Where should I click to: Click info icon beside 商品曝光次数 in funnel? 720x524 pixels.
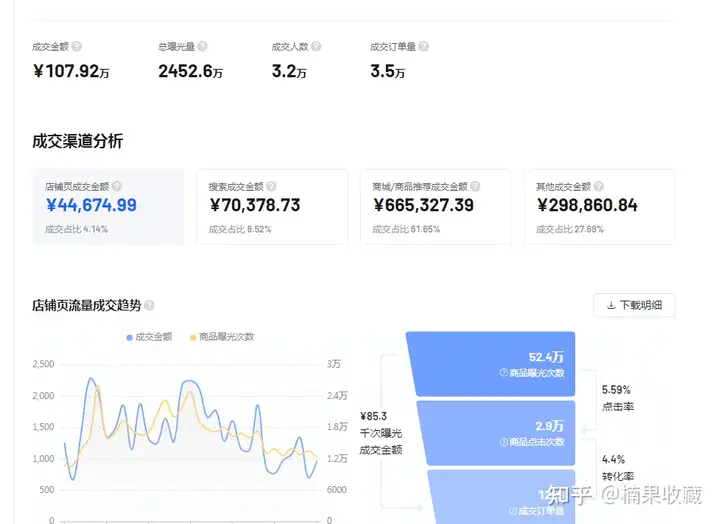pyautogui.click(x=504, y=372)
